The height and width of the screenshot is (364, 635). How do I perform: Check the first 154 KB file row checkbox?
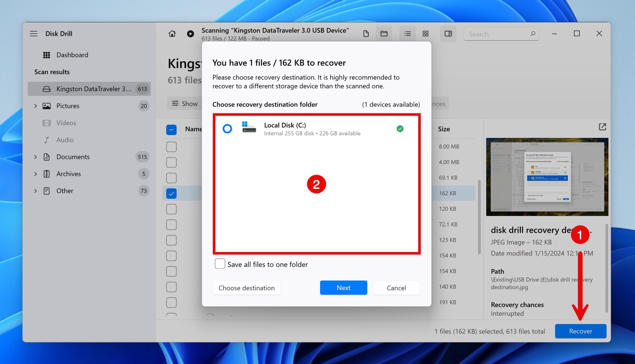pyautogui.click(x=171, y=256)
